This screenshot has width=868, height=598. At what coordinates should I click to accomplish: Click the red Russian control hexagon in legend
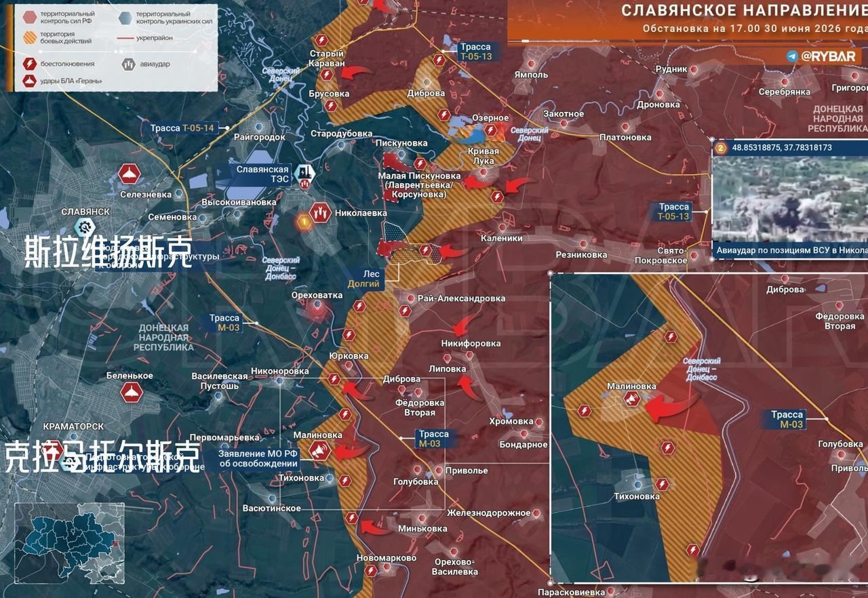click(x=30, y=18)
